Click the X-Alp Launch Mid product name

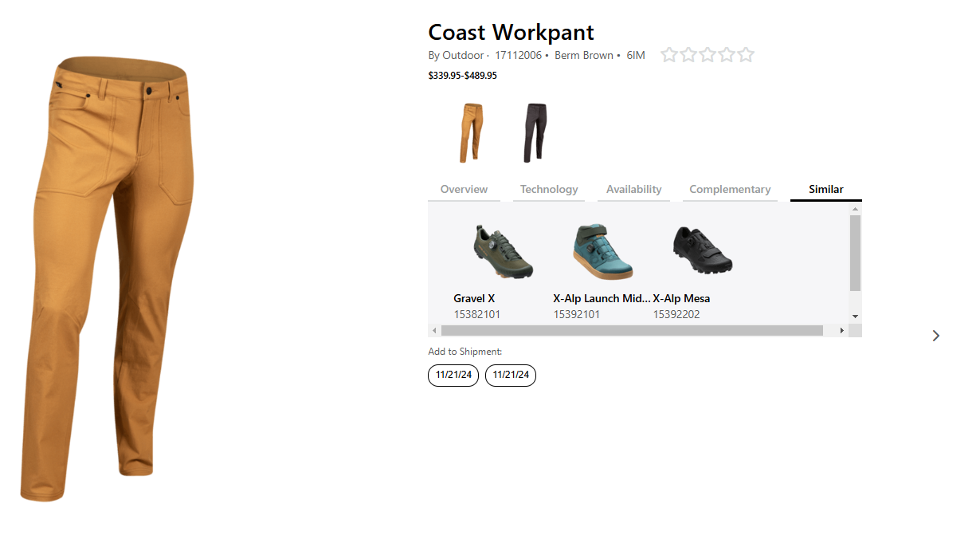click(x=602, y=298)
